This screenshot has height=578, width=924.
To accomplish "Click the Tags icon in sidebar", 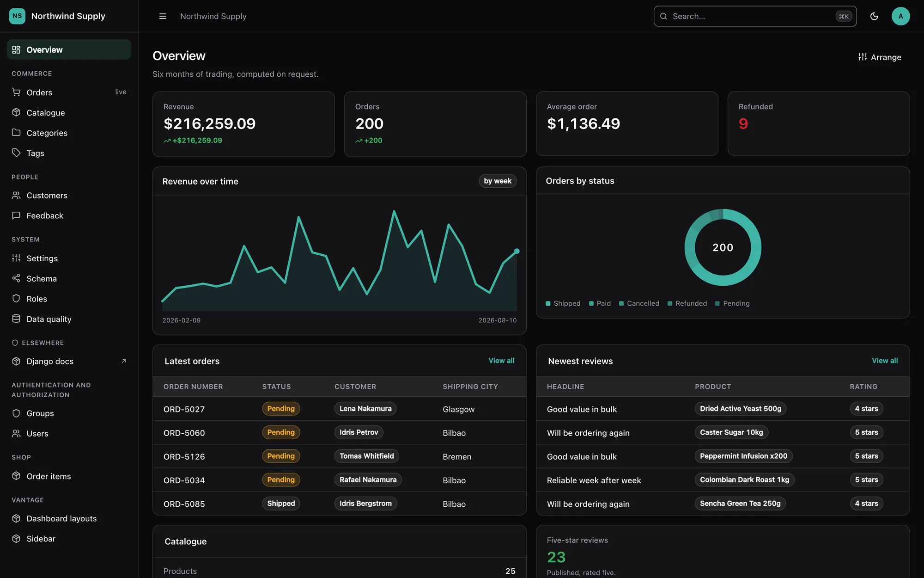I will click(16, 153).
